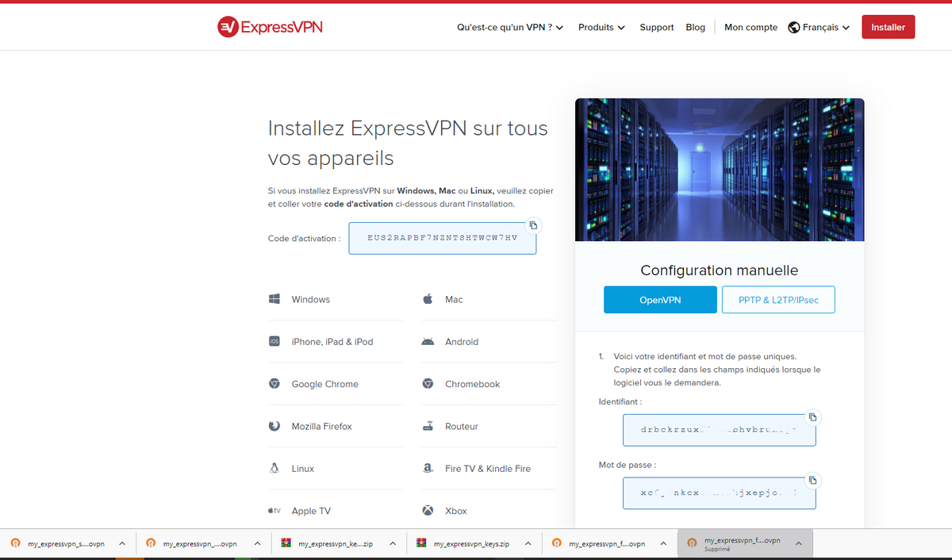Click the activation code field
952x560 pixels.
[442, 238]
